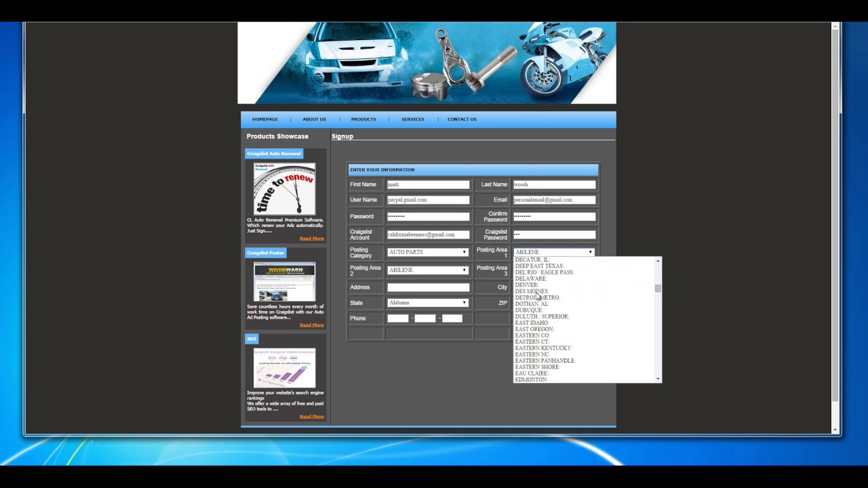Click the Search Engine Optimization thumbnail
The height and width of the screenshot is (488, 868).
(284, 368)
